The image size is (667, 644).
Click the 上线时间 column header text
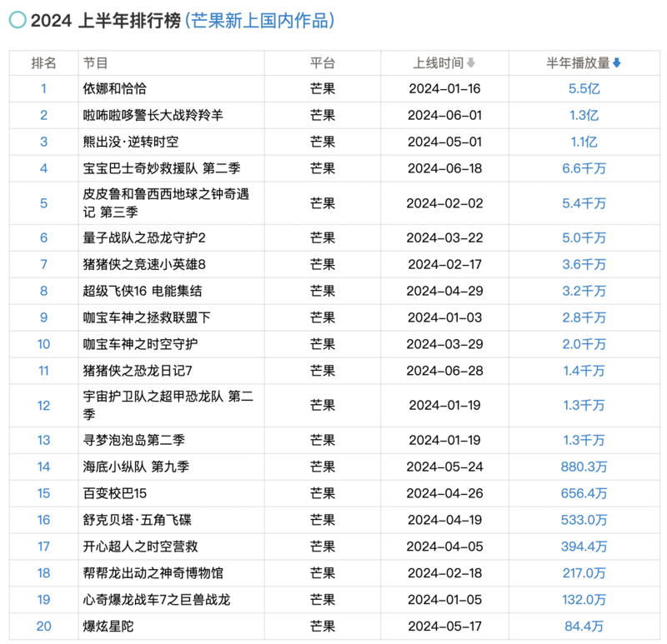(x=439, y=63)
